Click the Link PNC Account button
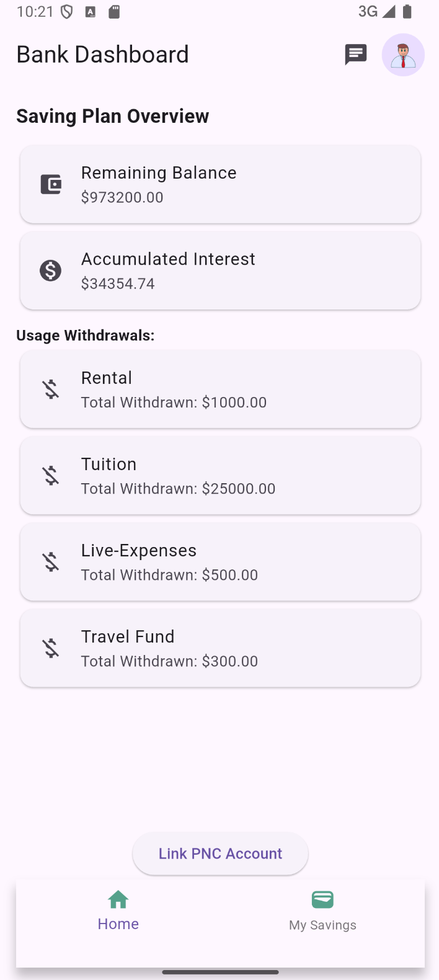This screenshot has width=439, height=980. (x=219, y=853)
